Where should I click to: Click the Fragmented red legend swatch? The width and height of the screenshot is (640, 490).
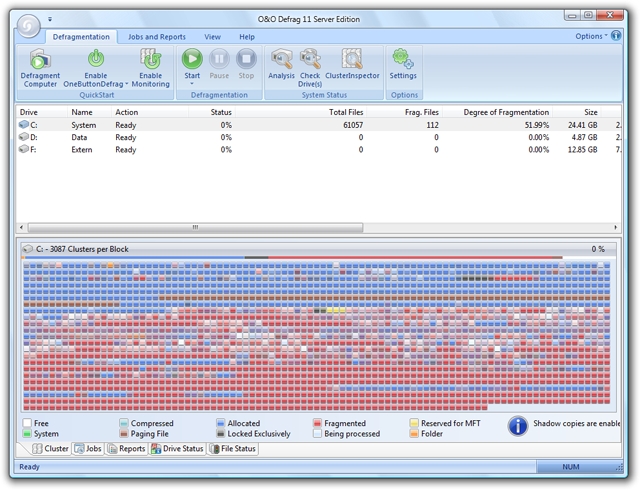(x=317, y=423)
